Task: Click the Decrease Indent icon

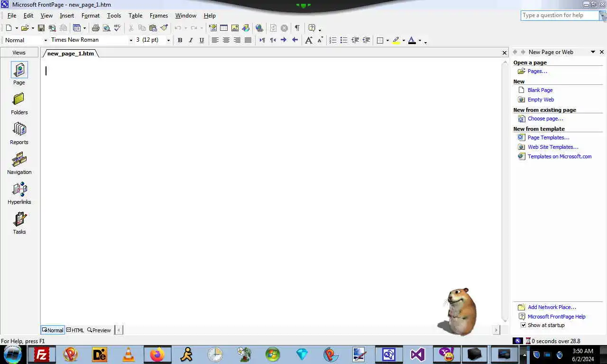Action: (355, 40)
